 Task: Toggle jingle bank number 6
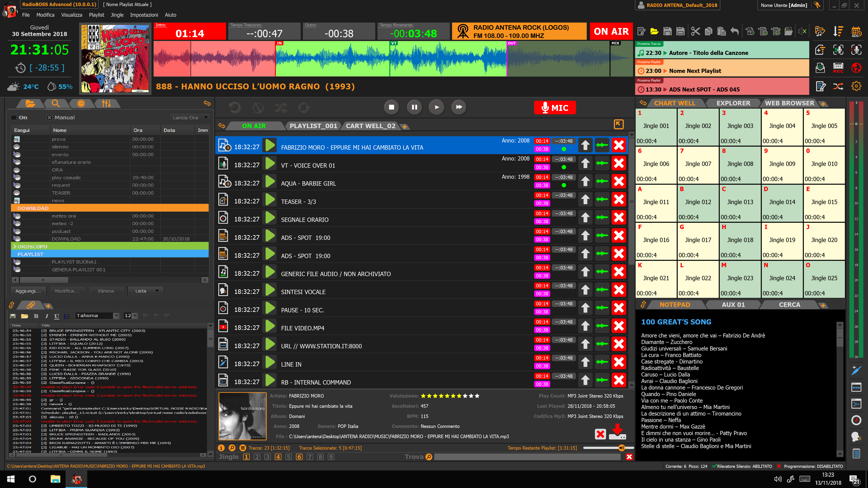coord(299,457)
